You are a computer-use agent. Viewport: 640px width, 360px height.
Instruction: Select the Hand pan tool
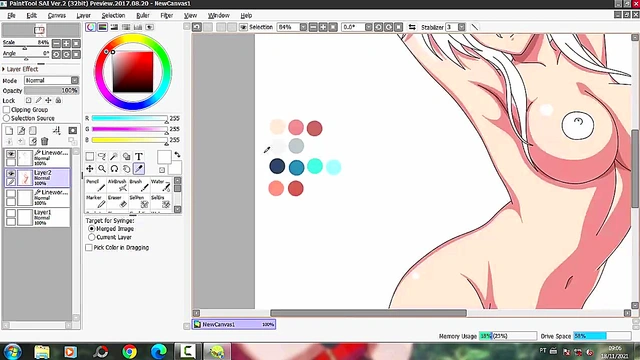point(127,169)
